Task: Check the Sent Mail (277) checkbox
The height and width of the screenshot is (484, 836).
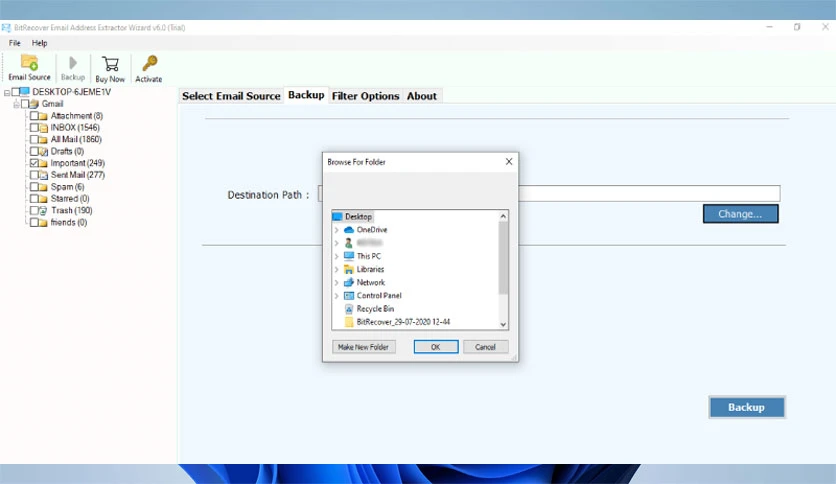Action: tap(34, 175)
